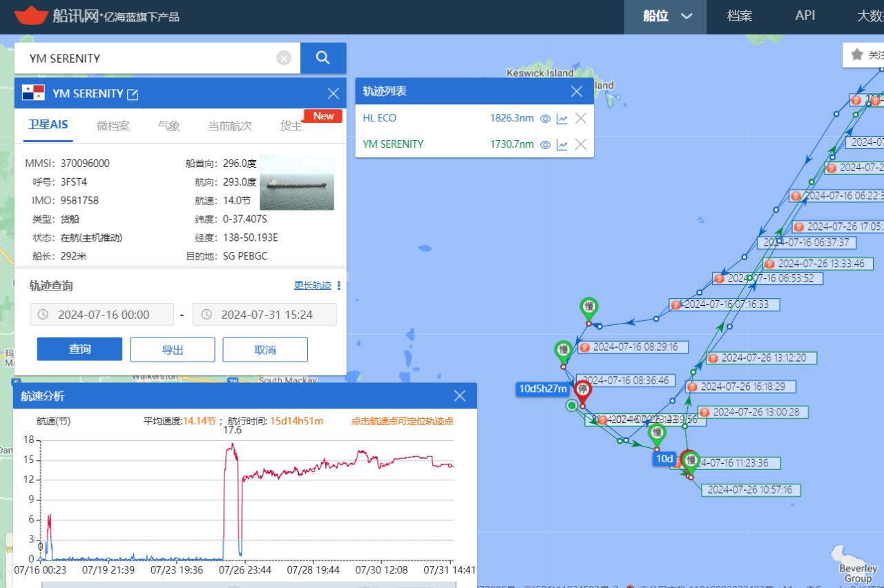Open the ship photo thumbnail
884x588 pixels.
(297, 183)
